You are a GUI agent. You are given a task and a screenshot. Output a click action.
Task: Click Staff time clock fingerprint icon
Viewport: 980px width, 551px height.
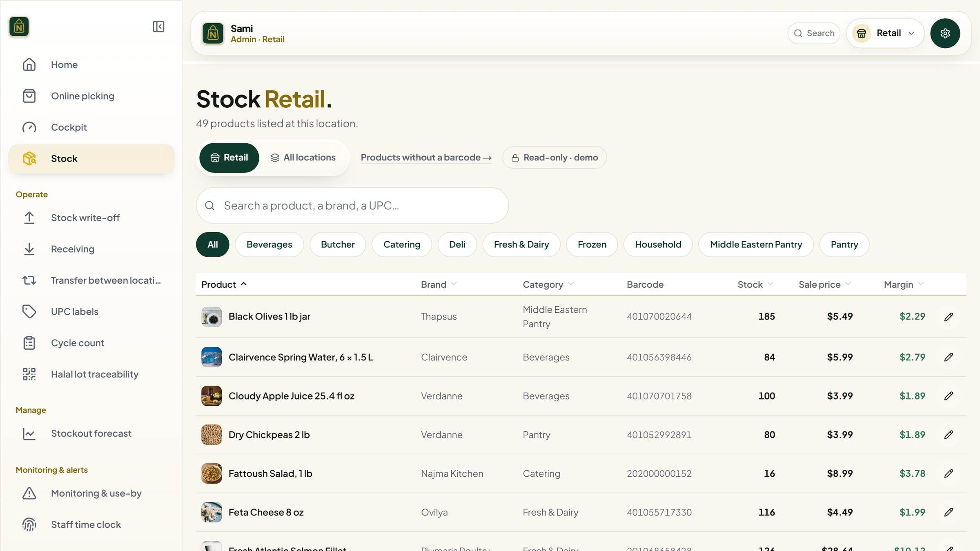[29, 524]
